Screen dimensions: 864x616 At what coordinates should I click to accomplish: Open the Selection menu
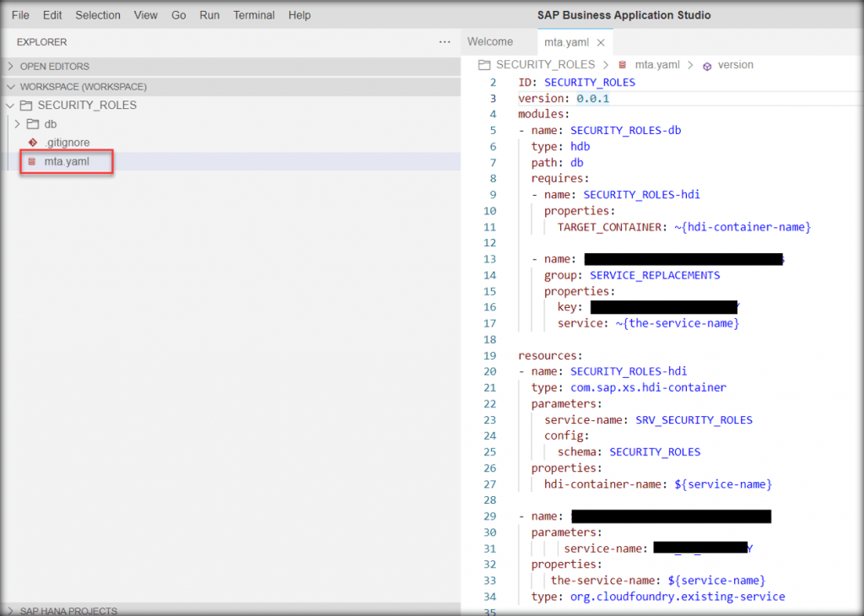pyautogui.click(x=98, y=15)
